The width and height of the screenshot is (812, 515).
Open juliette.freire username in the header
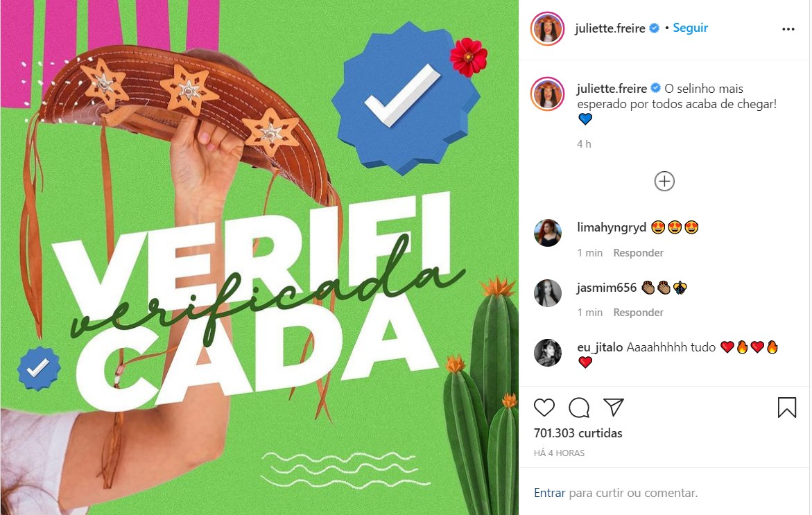coord(610,28)
